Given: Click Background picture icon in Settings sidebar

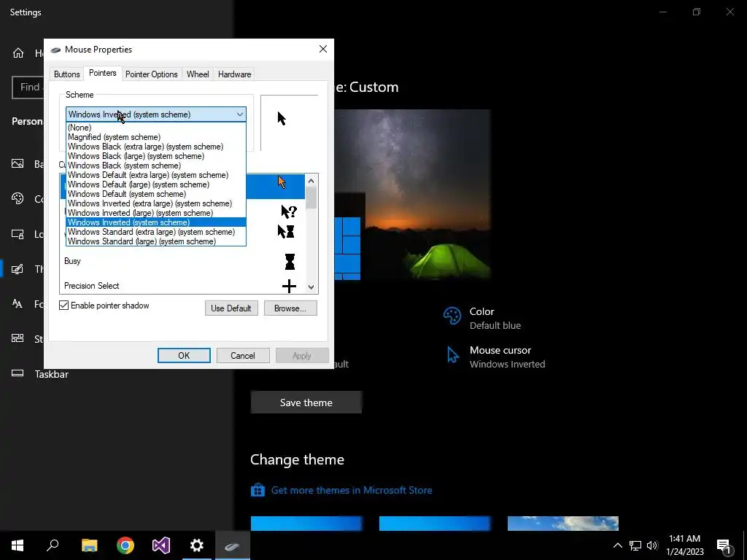Looking at the screenshot, I should click(18, 164).
